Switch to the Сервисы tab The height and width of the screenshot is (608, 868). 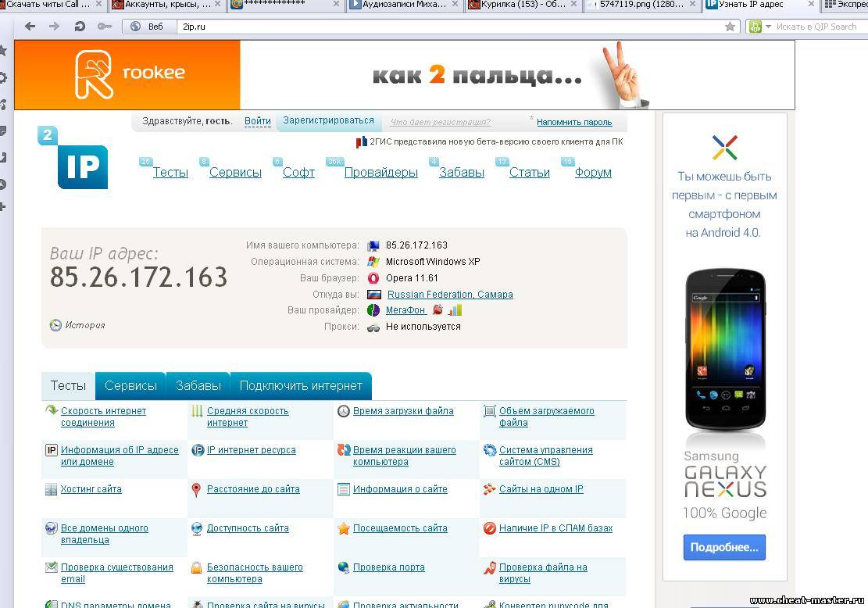coord(130,386)
